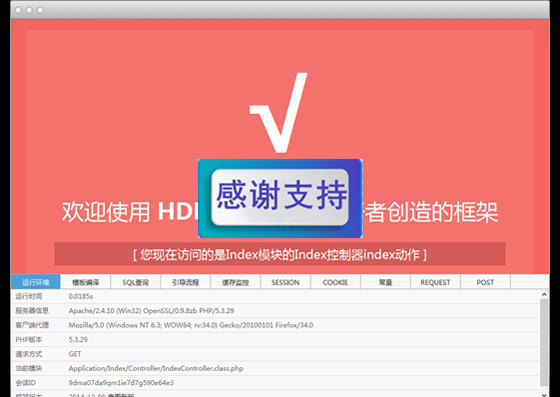The width and height of the screenshot is (560, 397).
Task: Click the 服务器信息 row label
Action: pos(32,311)
